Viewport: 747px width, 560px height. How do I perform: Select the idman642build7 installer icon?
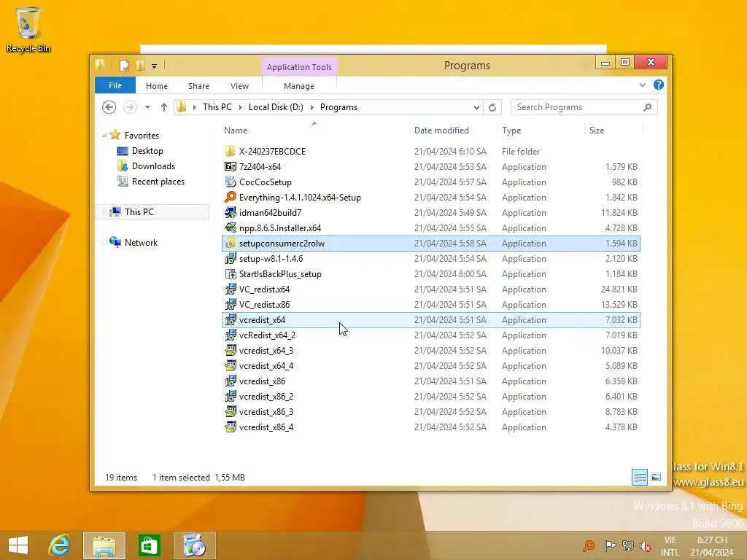[230, 212]
